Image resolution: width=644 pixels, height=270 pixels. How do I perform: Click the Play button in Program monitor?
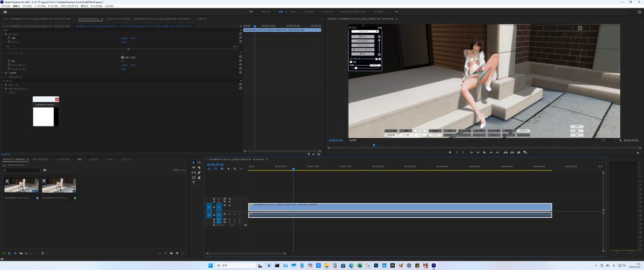(484, 152)
